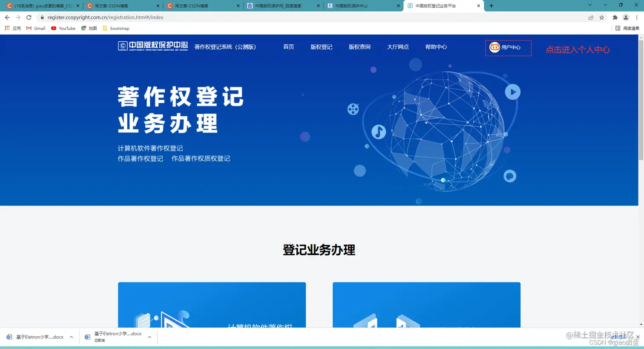Open the Chrome extensions puzzle icon

click(615, 17)
